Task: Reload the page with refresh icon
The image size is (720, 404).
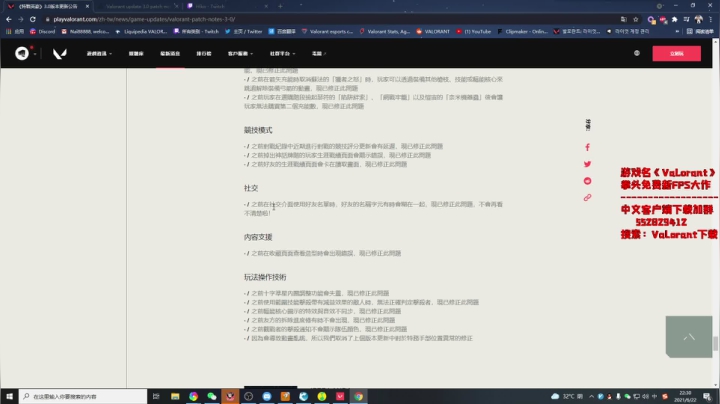Action: pyautogui.click(x=33, y=19)
